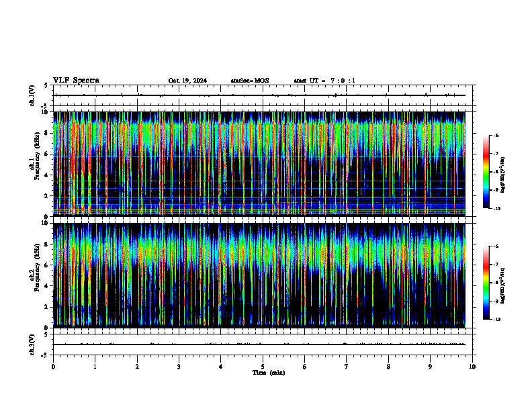
Task: Click the ch.2 log(PSD) colorbar label
Action: pyautogui.click(x=503, y=285)
